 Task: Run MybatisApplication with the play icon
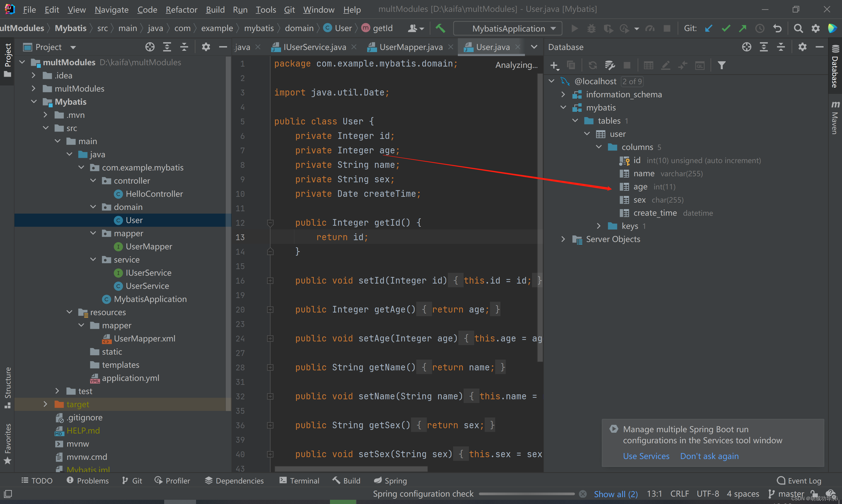point(574,28)
